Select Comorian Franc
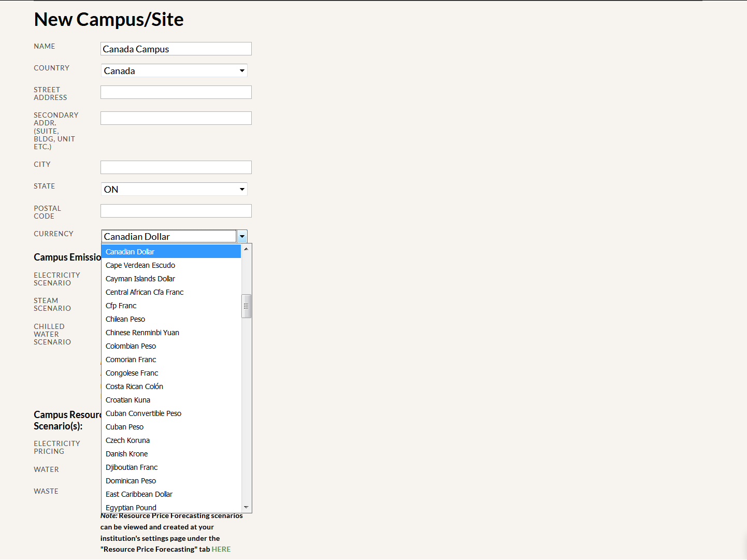This screenshot has width=747, height=560. [x=171, y=360]
